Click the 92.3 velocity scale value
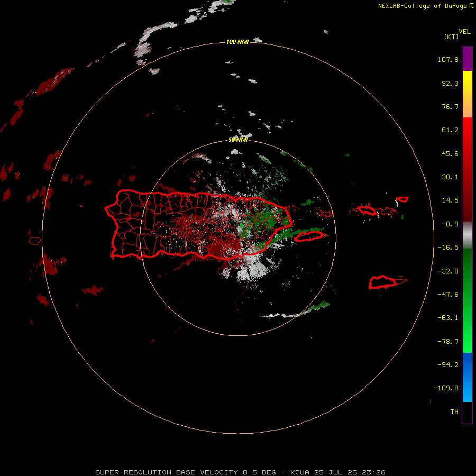 [450, 83]
